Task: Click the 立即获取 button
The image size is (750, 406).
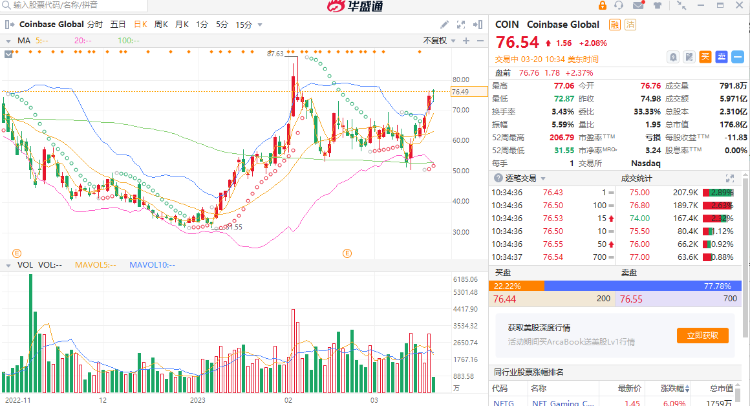Action: click(703, 335)
